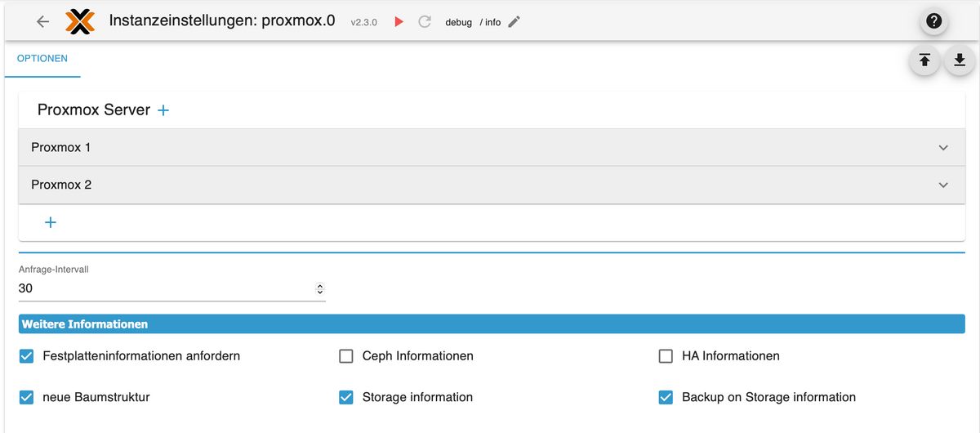
Task: Toggle Storage information checkbox
Action: tap(346, 397)
